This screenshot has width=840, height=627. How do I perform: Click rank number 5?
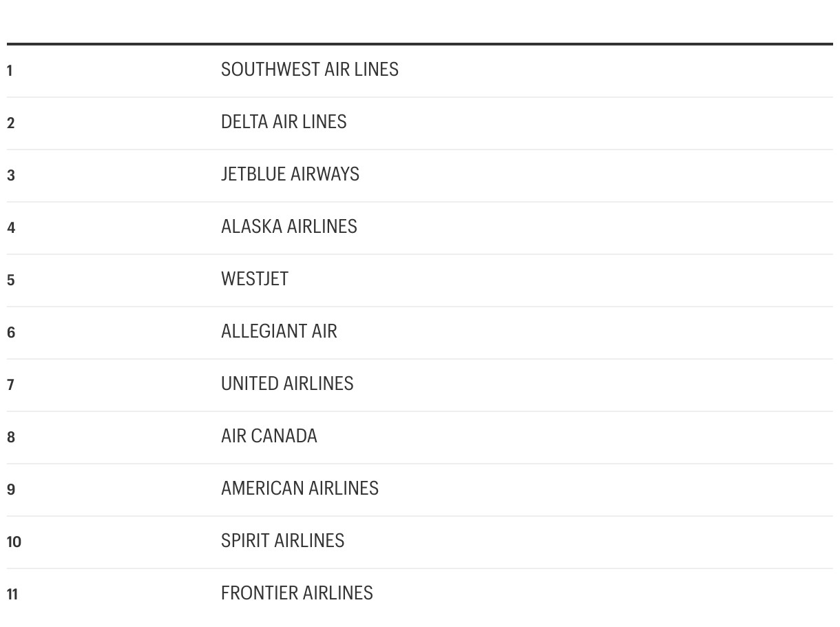tap(10, 280)
